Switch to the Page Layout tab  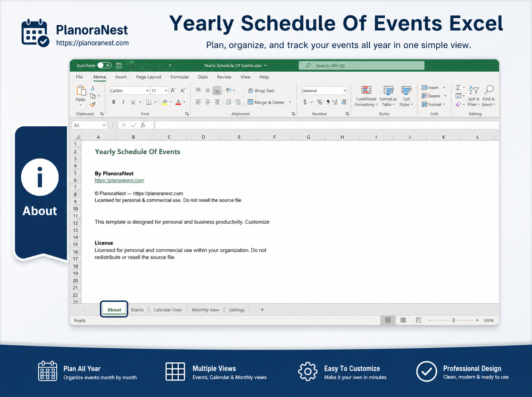pos(149,77)
